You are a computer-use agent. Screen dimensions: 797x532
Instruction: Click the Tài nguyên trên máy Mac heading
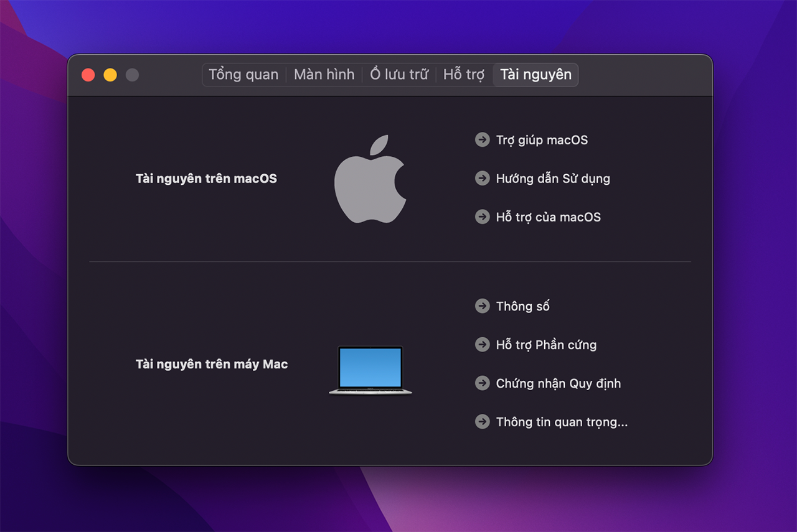212,364
